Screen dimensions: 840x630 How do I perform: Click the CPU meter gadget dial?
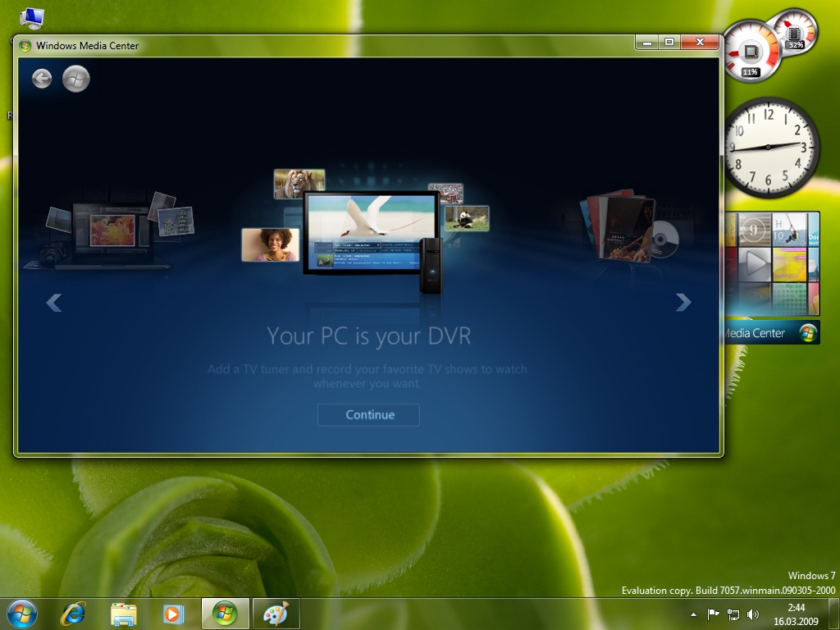pyautogui.click(x=751, y=52)
